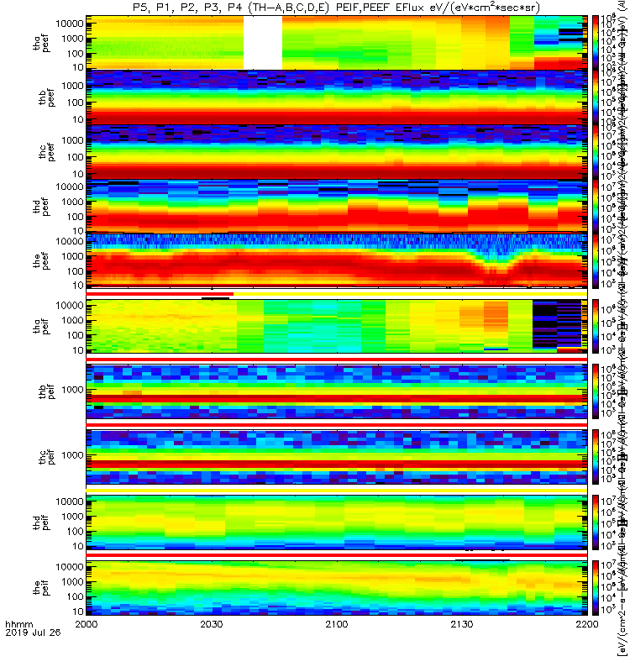Click the '1000' energy tick of thc peif
The height and width of the screenshot is (672, 630).
click(x=72, y=455)
